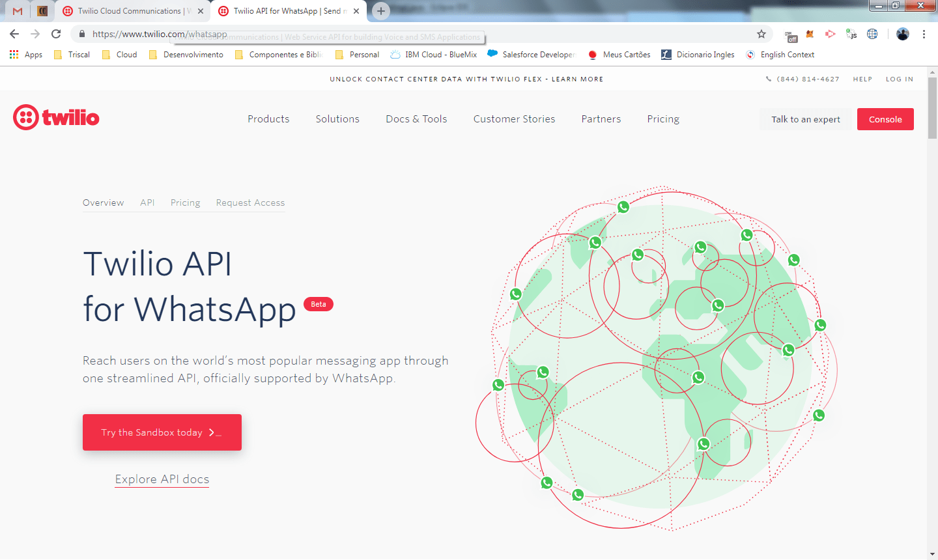
Task: Click the MetaMask fox extension icon
Action: (x=810, y=34)
